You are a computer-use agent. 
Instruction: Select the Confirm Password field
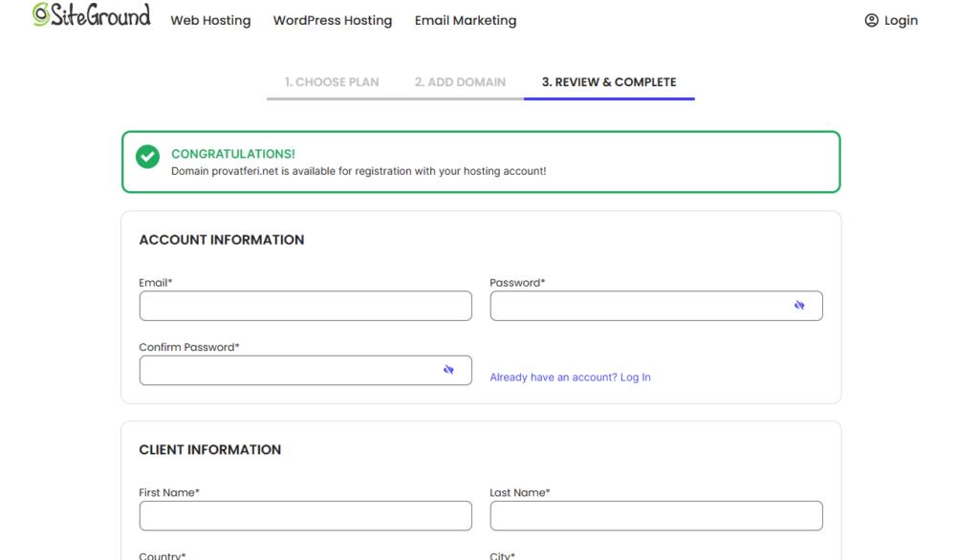click(x=305, y=370)
